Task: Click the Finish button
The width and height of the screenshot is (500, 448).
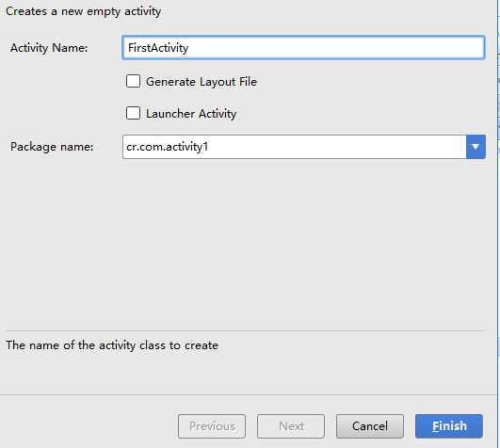Action: coord(449,426)
